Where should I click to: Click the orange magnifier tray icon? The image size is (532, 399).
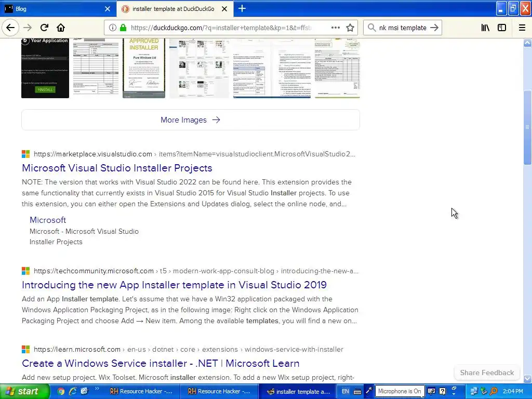[494, 391]
